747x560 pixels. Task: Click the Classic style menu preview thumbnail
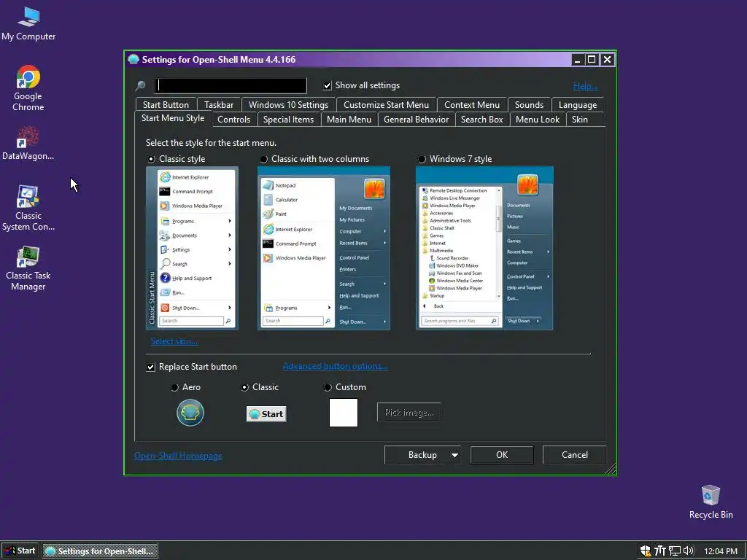click(192, 248)
